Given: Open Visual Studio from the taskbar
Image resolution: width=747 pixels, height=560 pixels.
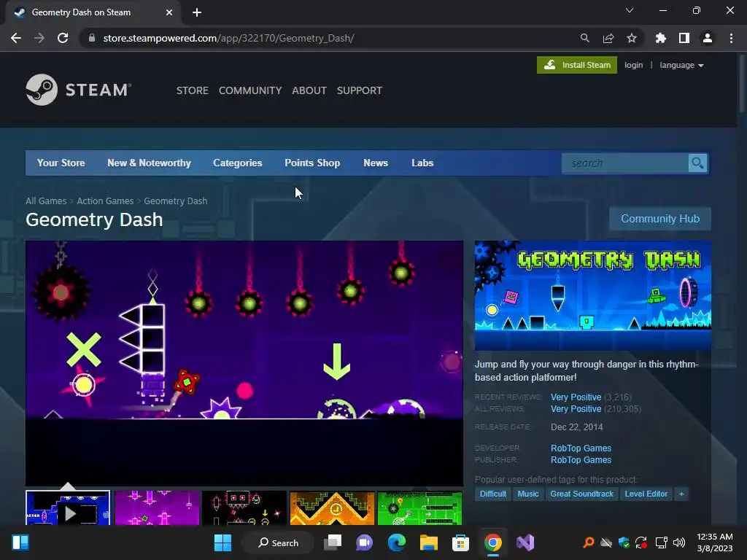Looking at the screenshot, I should (x=525, y=542).
